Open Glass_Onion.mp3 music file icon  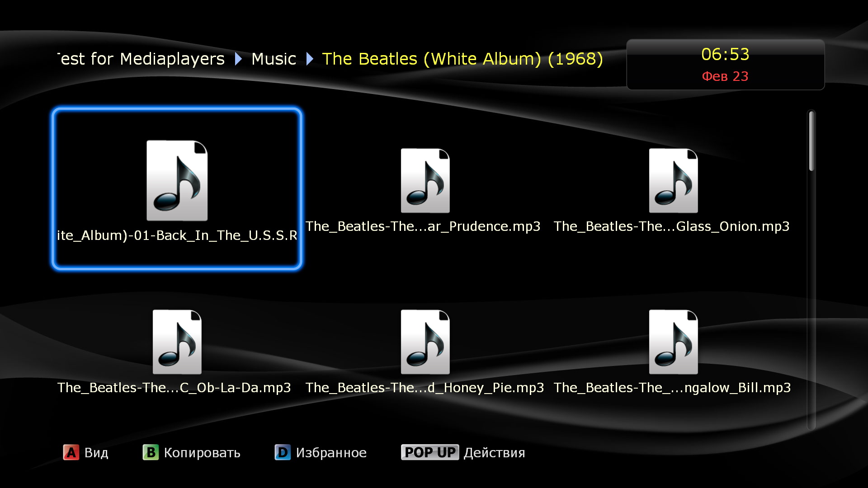point(673,180)
